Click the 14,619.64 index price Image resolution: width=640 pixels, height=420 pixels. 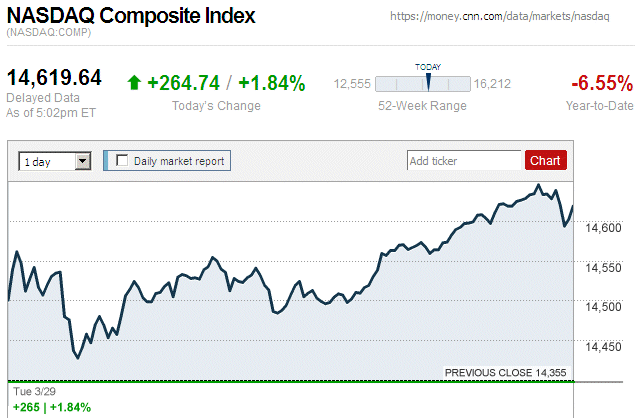pyautogui.click(x=55, y=78)
